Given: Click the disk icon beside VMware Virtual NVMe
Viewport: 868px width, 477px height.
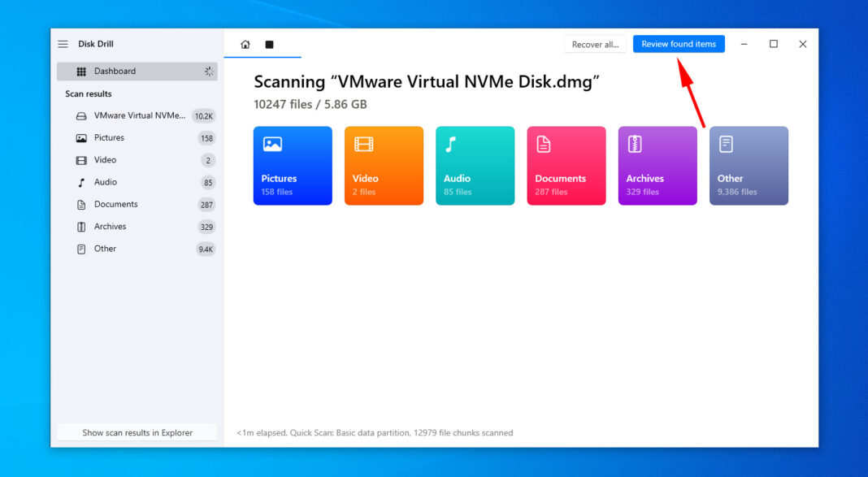Looking at the screenshot, I should tap(80, 115).
